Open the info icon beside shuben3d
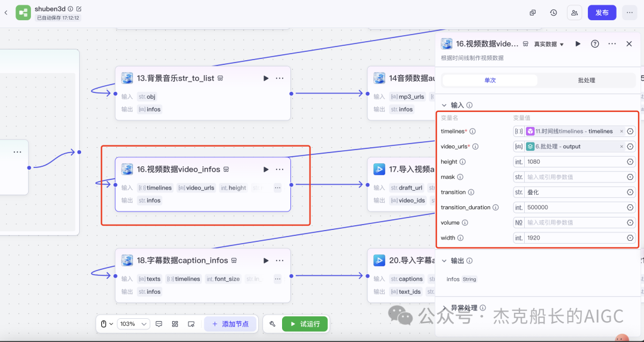Viewport: 644px width, 342px height. tap(70, 8)
